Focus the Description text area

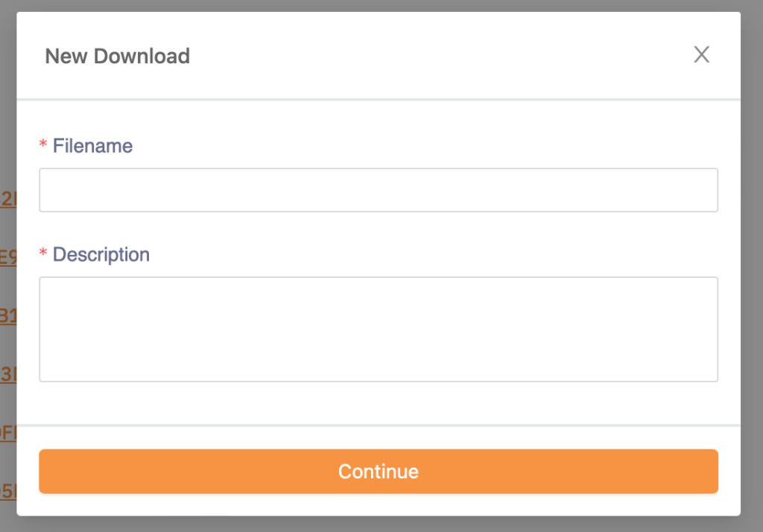pyautogui.click(x=379, y=329)
